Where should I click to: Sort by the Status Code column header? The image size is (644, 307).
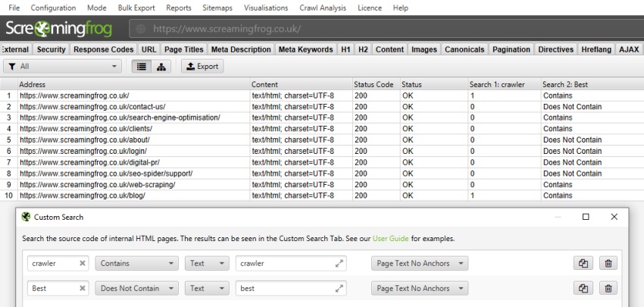[377, 84]
